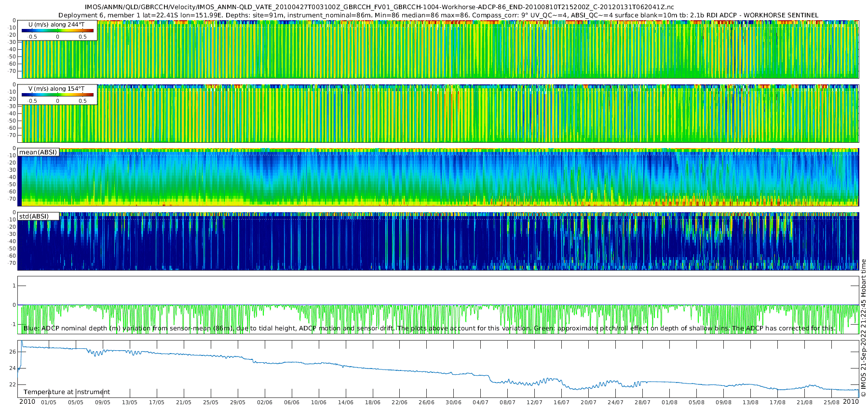The width and height of the screenshot is (868, 410).
Task: Click the '25/05' date tick label
Action: (x=211, y=402)
